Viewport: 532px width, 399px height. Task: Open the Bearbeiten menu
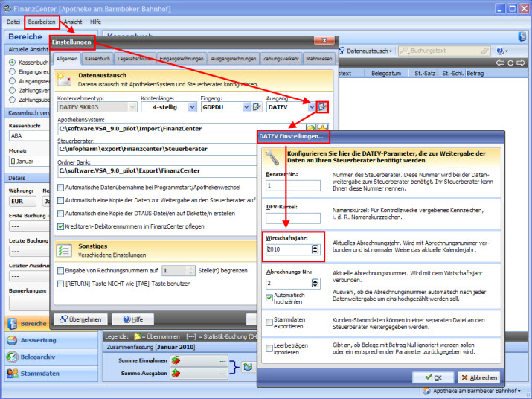(x=42, y=22)
